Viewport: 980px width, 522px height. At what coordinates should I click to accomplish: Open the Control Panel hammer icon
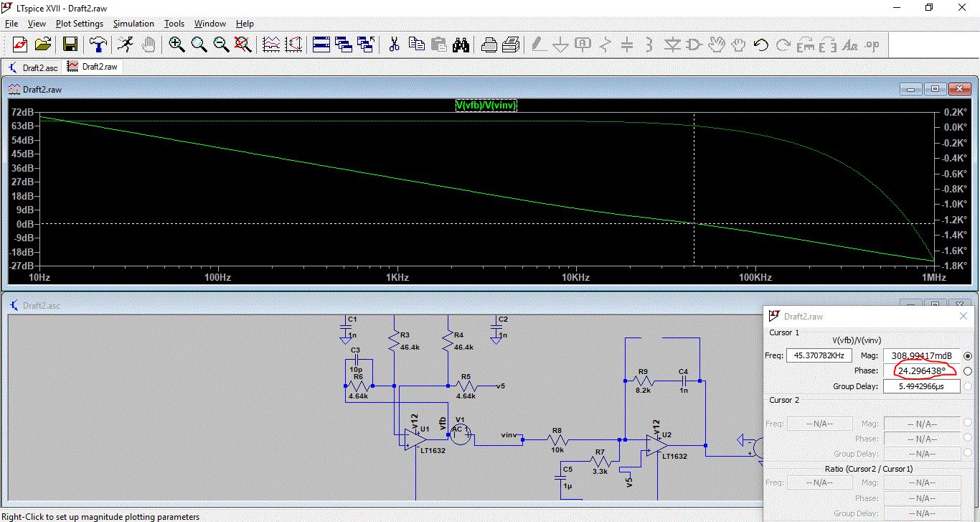click(x=98, y=45)
